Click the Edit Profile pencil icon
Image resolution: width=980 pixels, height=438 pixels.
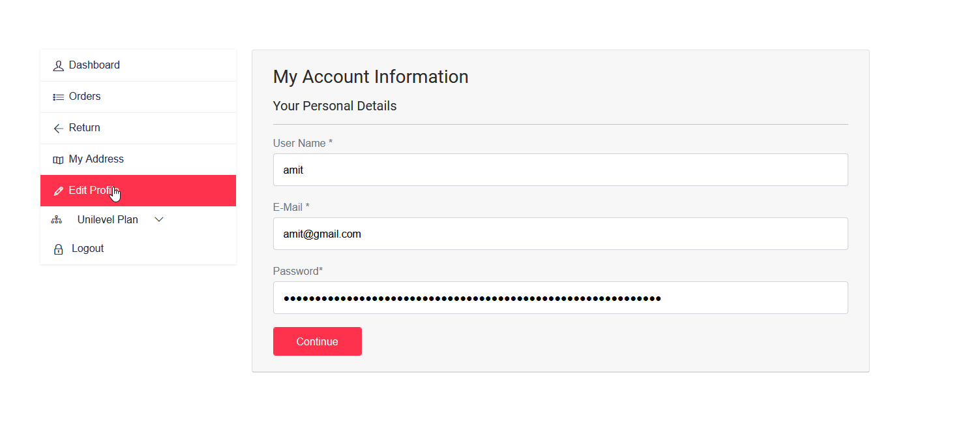(58, 190)
